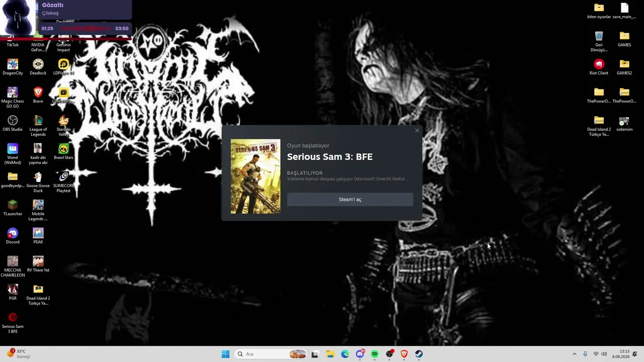Open Microsoft Edge from the taskbar
This screenshot has height=362, width=644.
345,354
